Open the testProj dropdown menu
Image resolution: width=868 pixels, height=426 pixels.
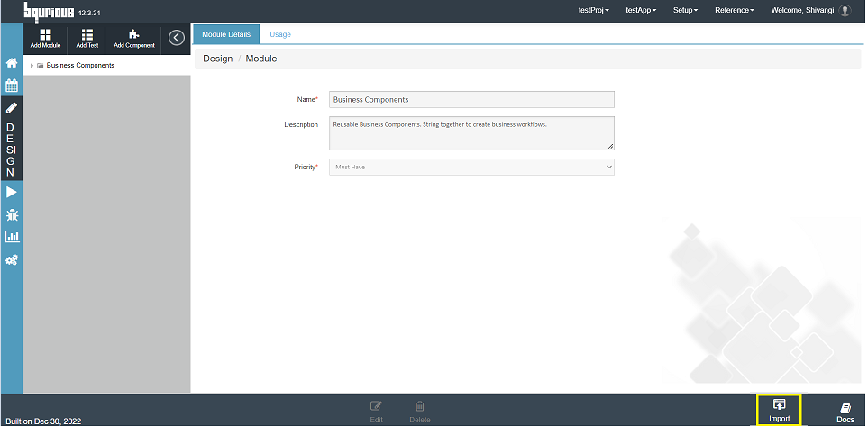coord(593,10)
